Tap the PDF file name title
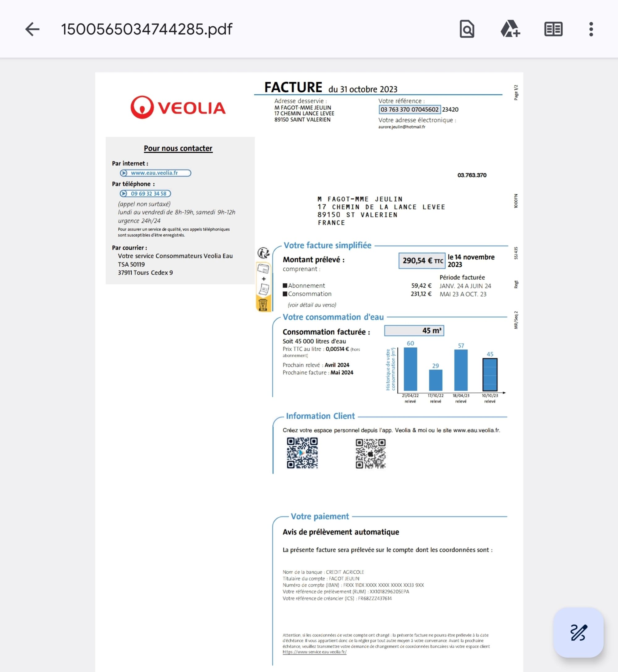Screen dimensions: 618x672 146,29
